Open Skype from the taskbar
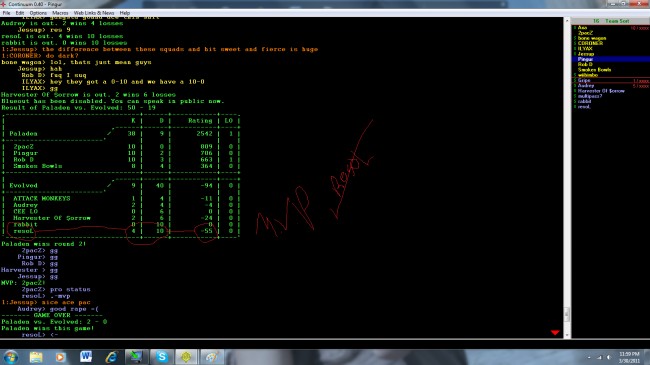The image size is (650, 365). [x=161, y=357]
